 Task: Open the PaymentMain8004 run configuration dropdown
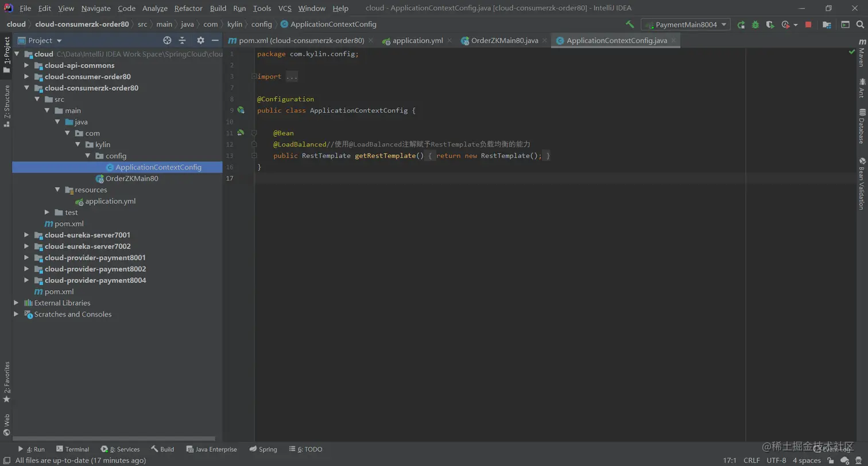pos(687,25)
